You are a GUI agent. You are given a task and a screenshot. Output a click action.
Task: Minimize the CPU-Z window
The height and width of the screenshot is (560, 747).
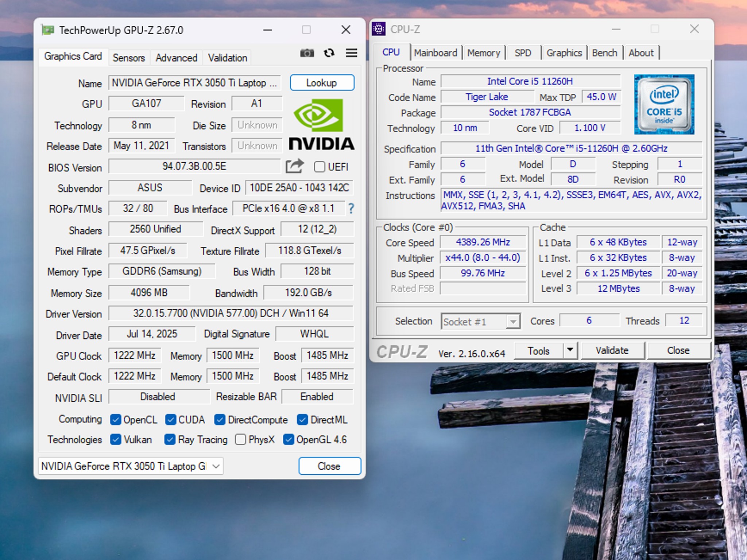616,29
